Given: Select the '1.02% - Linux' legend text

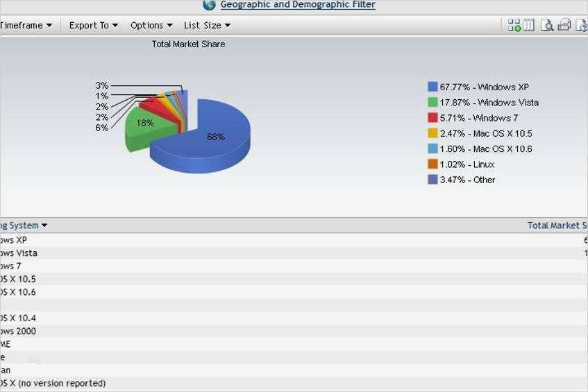Looking at the screenshot, I should (467, 164).
